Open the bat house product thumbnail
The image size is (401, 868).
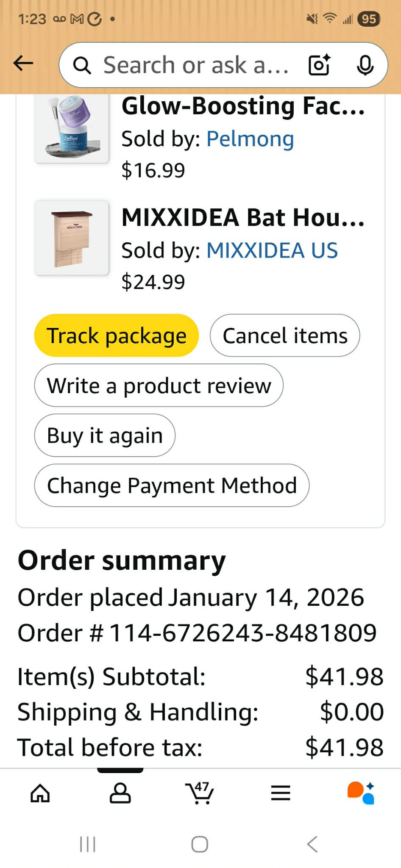(x=72, y=238)
